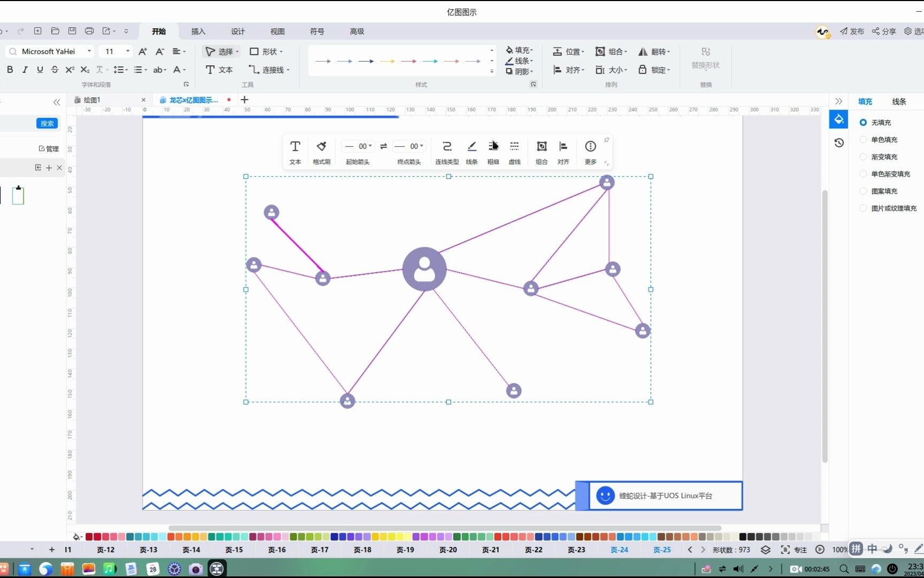Click the large central user node
924x578 pixels.
click(425, 269)
